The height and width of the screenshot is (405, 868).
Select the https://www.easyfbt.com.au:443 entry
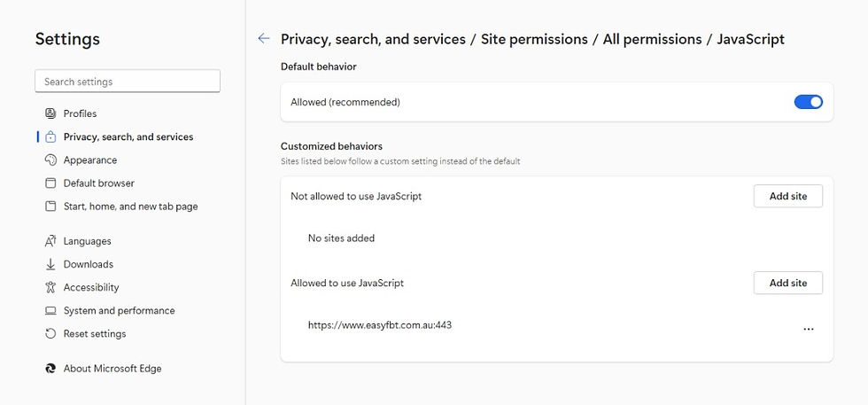click(380, 325)
